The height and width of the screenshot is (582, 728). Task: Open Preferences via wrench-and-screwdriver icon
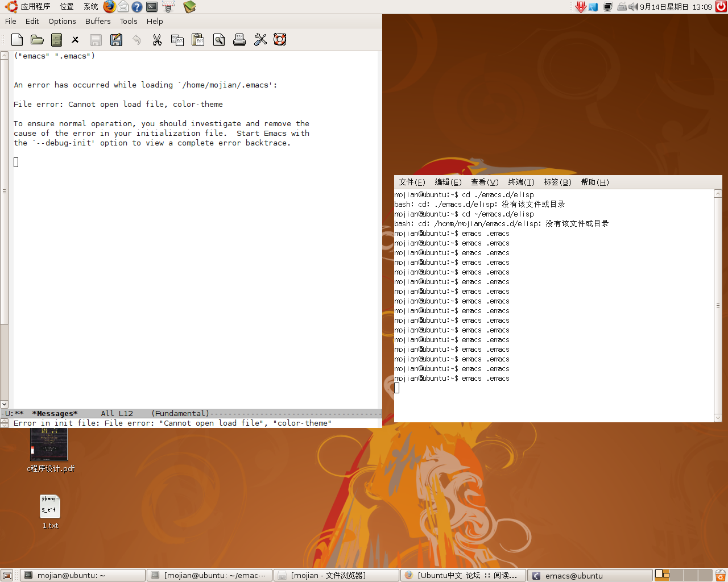[x=260, y=40]
